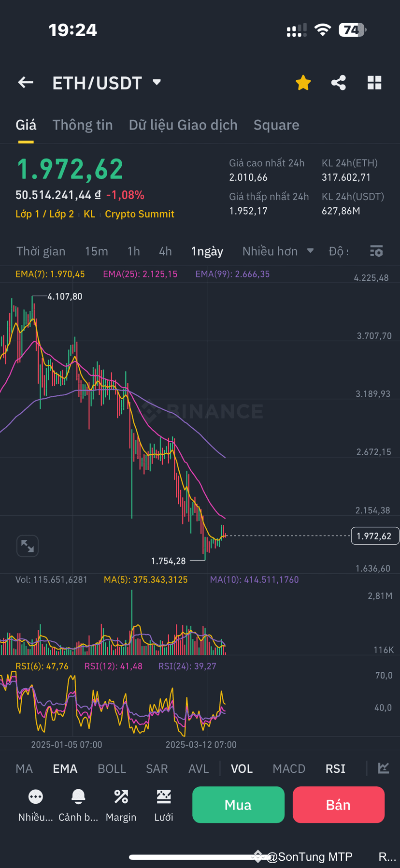Image resolution: width=400 pixels, height=868 pixels.
Task: Tap the green Mua button
Action: 238,805
